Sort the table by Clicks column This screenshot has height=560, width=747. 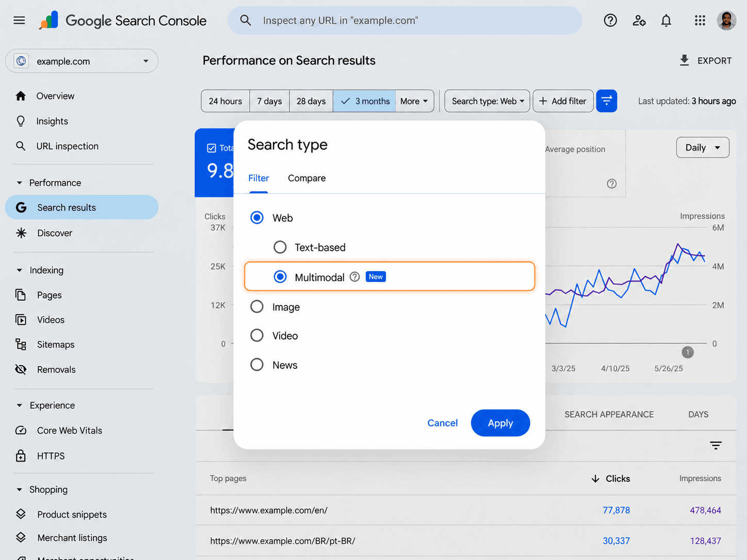click(611, 479)
